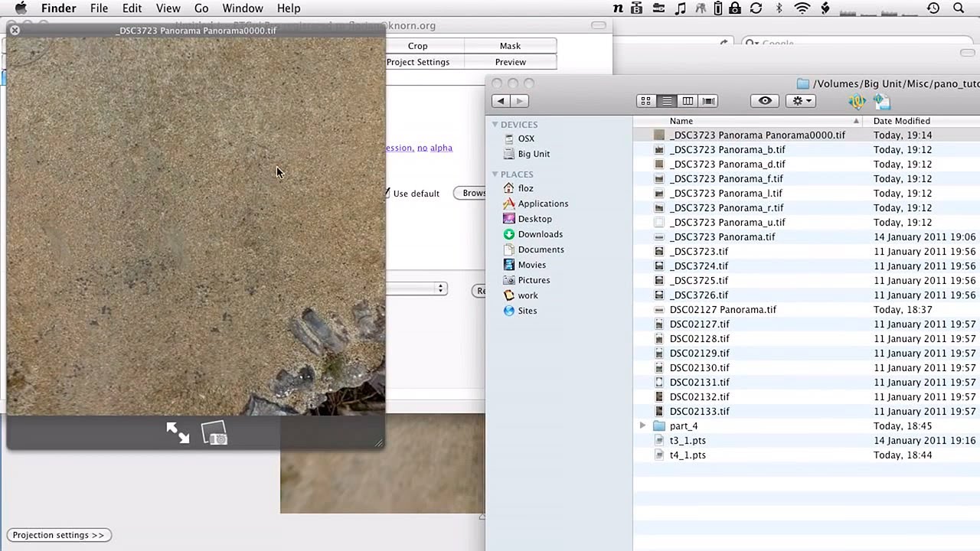Open the Go menu
The image size is (980, 551).
(x=201, y=8)
